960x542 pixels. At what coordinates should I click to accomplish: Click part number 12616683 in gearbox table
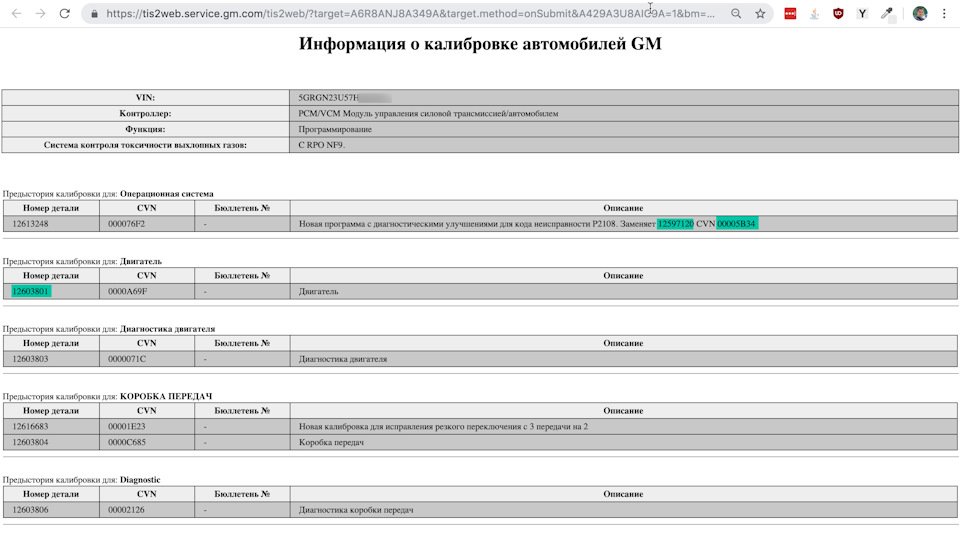pos(31,426)
